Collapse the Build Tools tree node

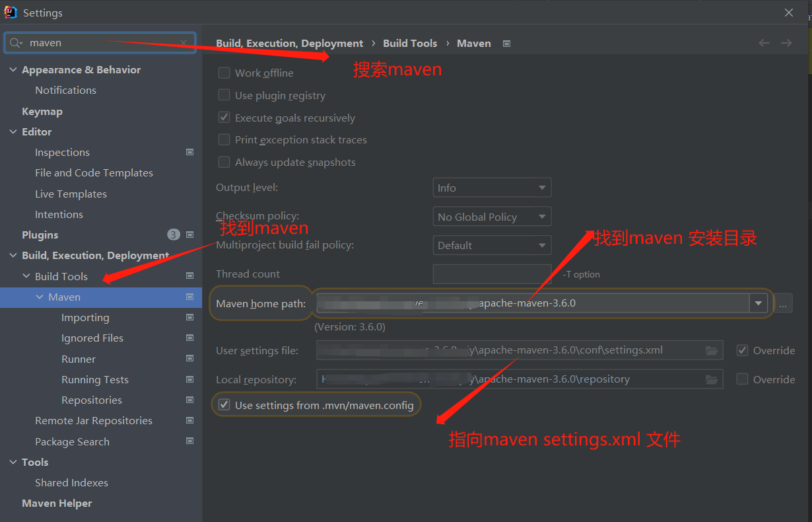click(x=26, y=276)
